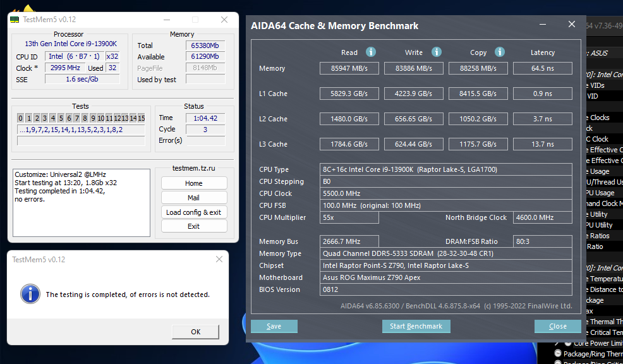Viewport: 623px width, 364px height.
Task: Click the Clock 2995 MHz value
Action: pyautogui.click(x=65, y=68)
